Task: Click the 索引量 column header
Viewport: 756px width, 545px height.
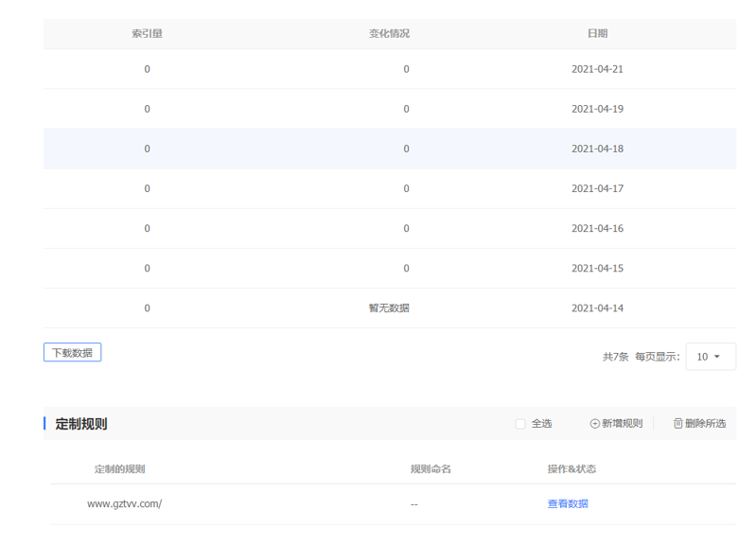Action: click(147, 34)
